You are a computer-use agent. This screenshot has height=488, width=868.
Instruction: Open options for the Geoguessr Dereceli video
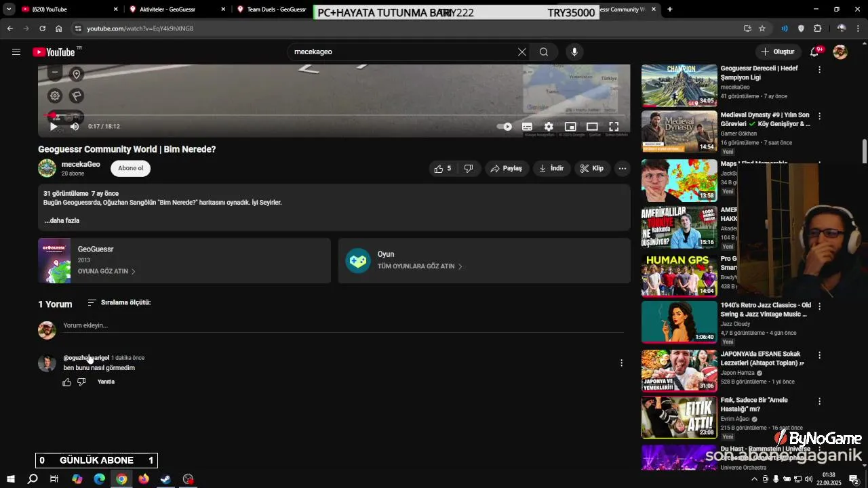[x=819, y=70]
